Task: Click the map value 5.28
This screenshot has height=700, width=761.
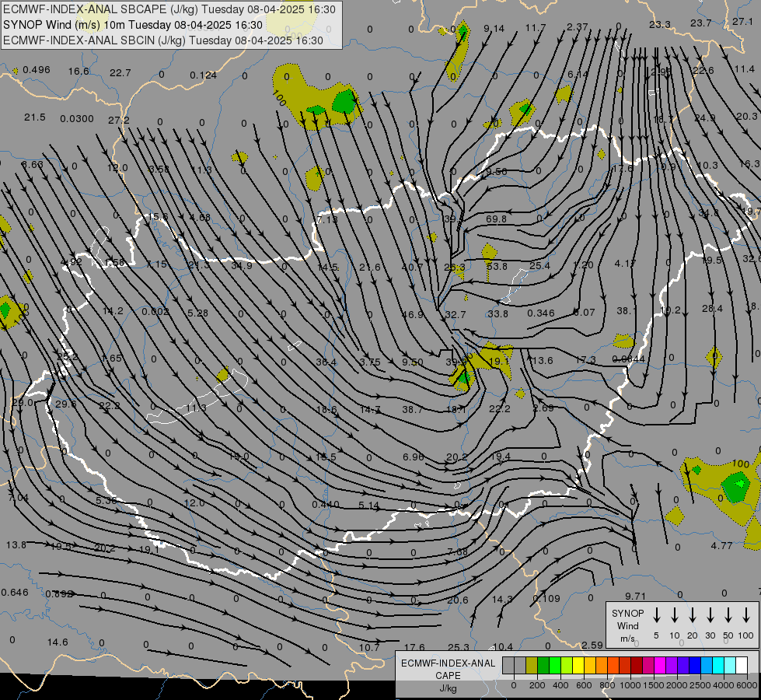Action: pos(197,313)
